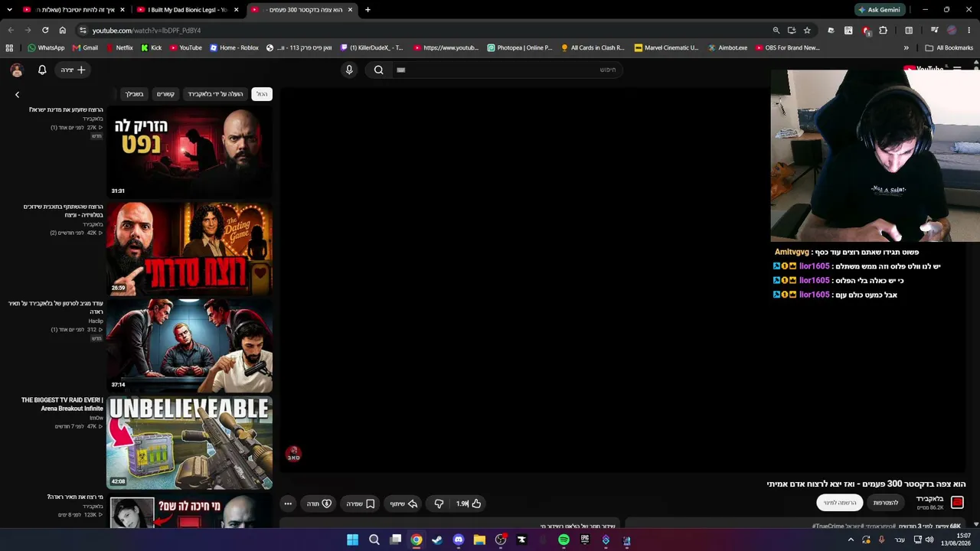Select the 'הכול' filter chip
This screenshot has width=980, height=551.
[262, 94]
